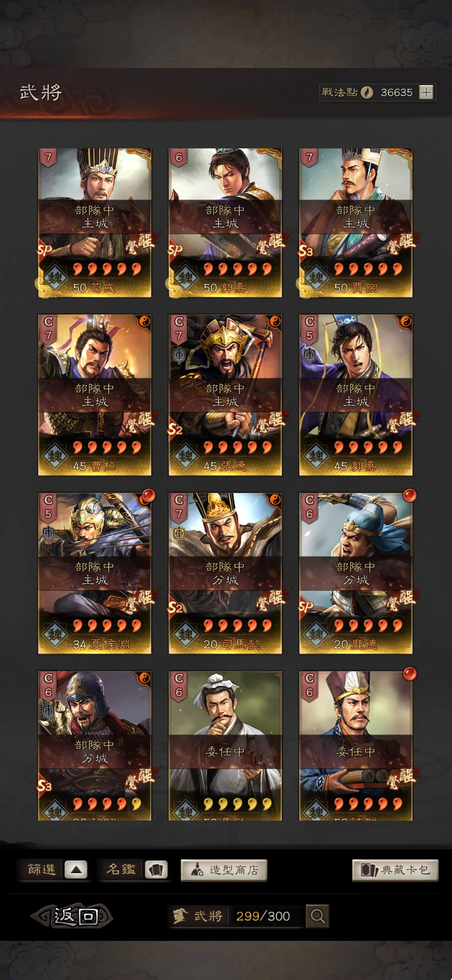The image size is (452, 980).
Task: Open the 名鑑 catalog
Action: [121, 870]
